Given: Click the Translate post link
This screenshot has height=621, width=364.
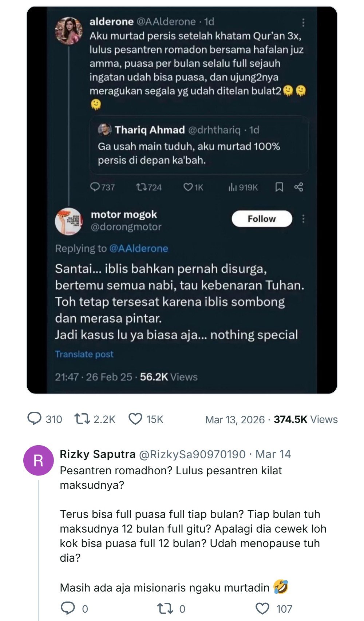Looking at the screenshot, I should coord(84,354).
